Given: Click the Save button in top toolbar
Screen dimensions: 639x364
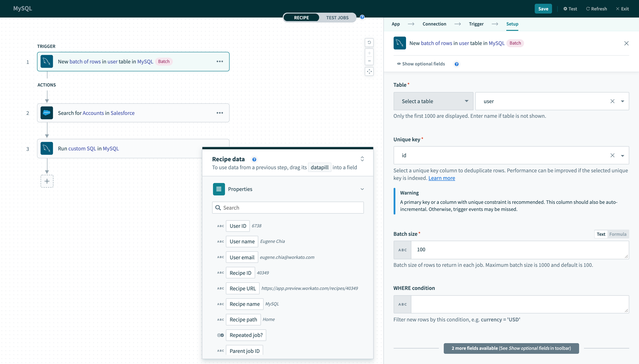Looking at the screenshot, I should tap(544, 8).
